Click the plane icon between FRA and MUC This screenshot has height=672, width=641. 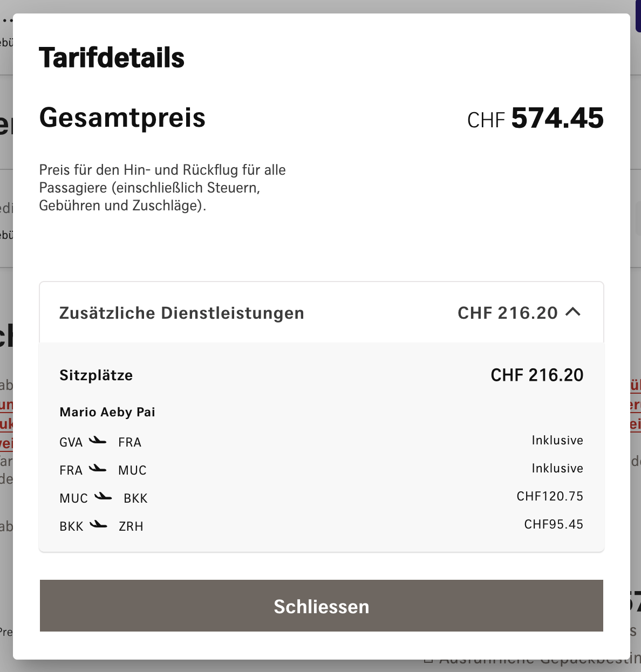coord(98,469)
